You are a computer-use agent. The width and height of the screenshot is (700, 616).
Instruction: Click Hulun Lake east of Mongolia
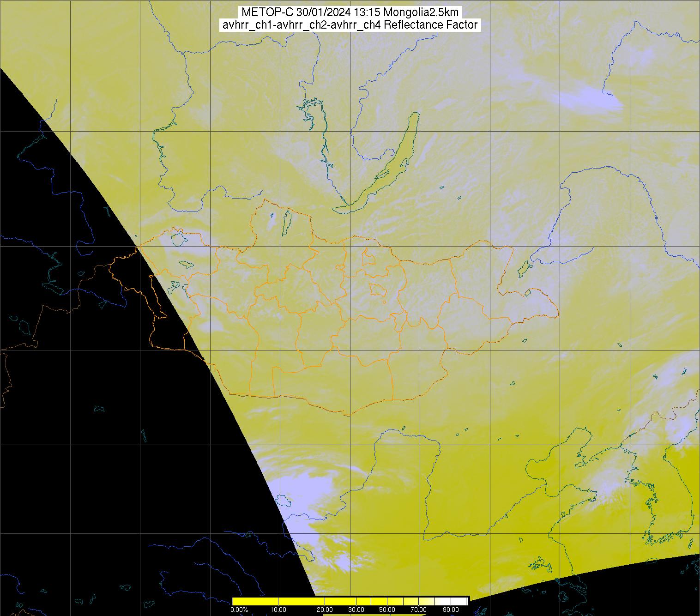coord(525,267)
